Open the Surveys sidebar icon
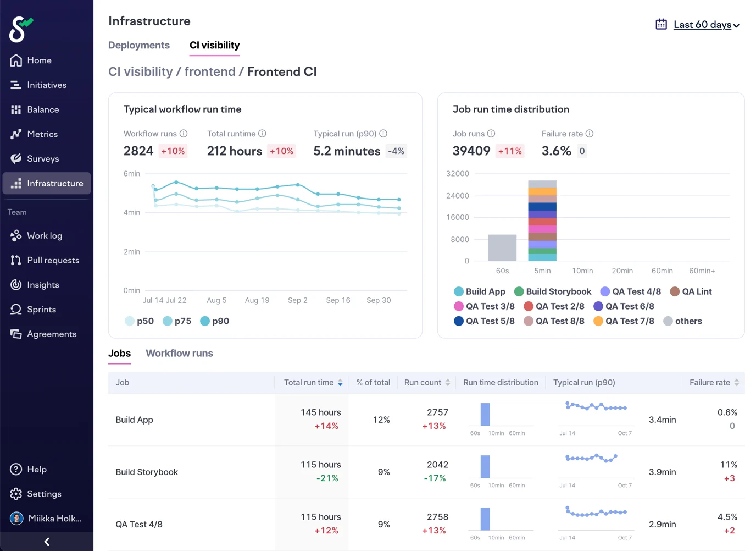This screenshot has width=756, height=551. tap(16, 159)
